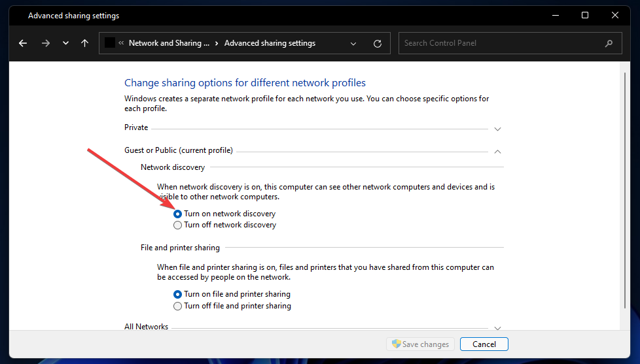Go back using the Back arrow
This screenshot has width=640, height=364.
pos(23,43)
